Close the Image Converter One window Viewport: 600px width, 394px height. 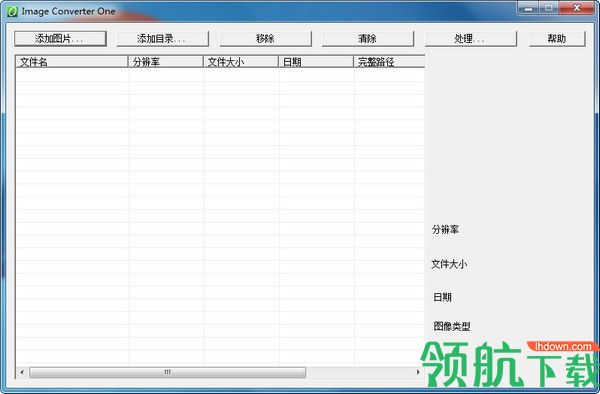577,8
